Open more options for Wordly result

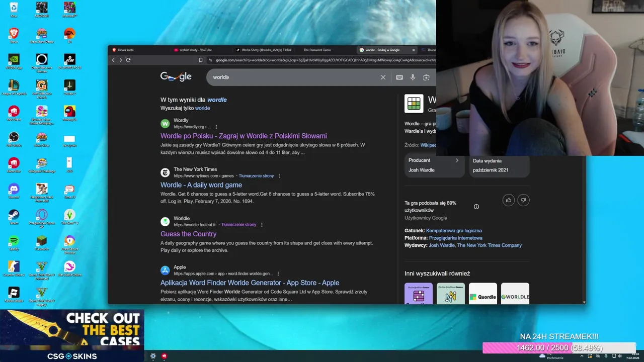[216, 127]
